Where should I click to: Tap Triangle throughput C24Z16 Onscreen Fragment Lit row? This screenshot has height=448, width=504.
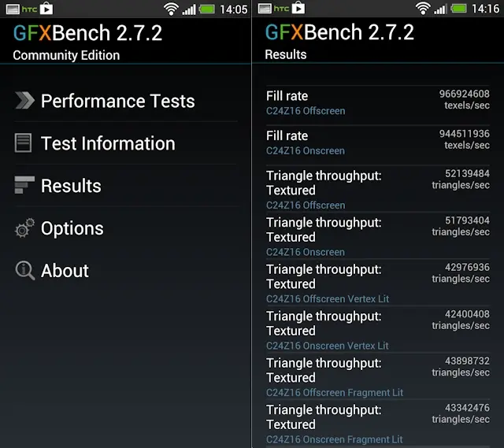[x=377, y=424]
